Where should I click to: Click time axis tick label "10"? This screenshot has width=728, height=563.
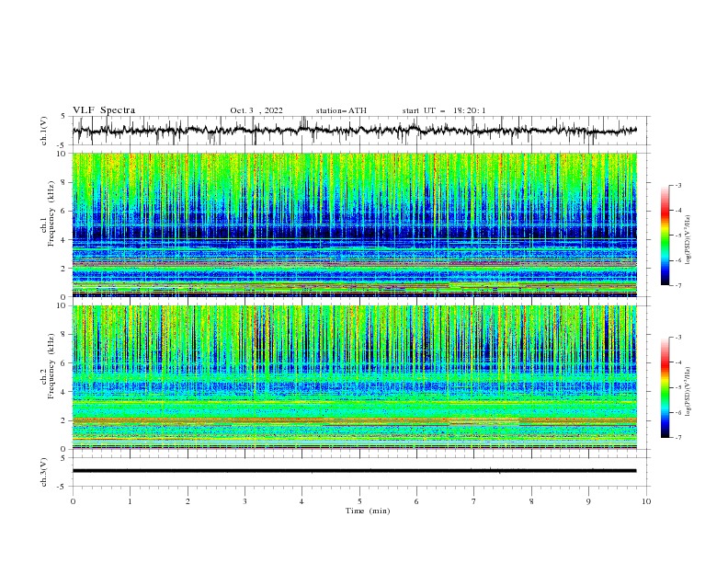646,501
